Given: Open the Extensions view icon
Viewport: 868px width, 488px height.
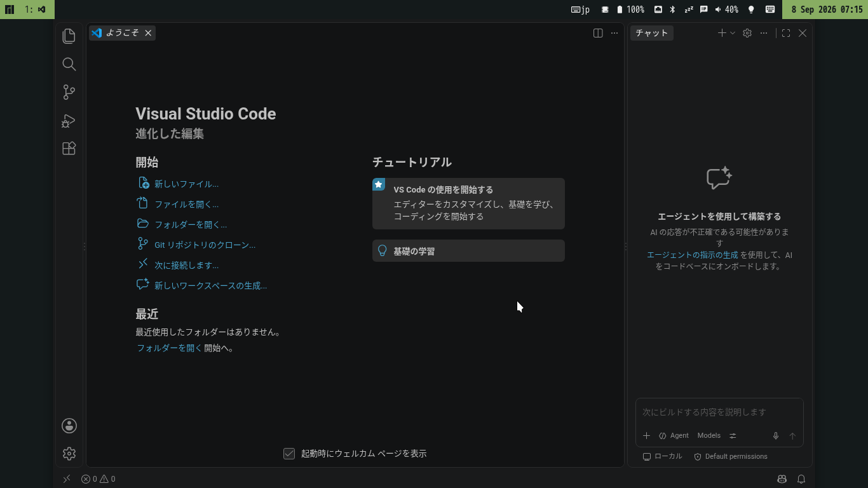Looking at the screenshot, I should (x=69, y=148).
